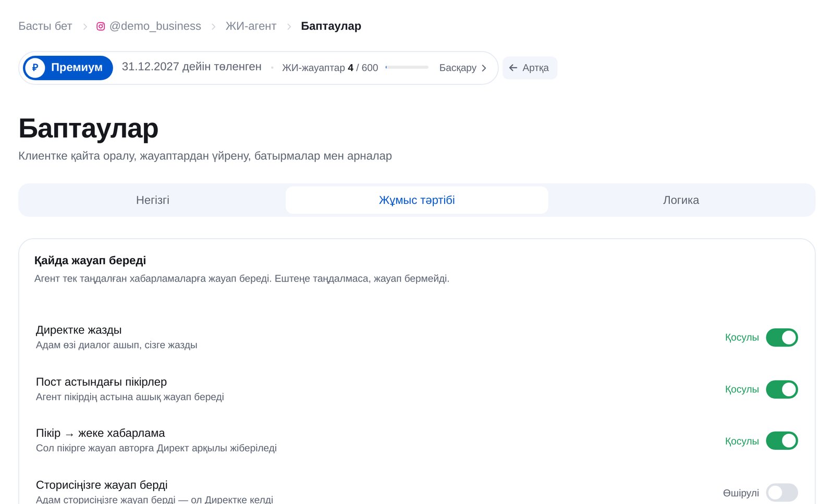This screenshot has height=504, width=834.
Task: Turn off Пікір → жеке хабарлама toggle
Action: 782,441
